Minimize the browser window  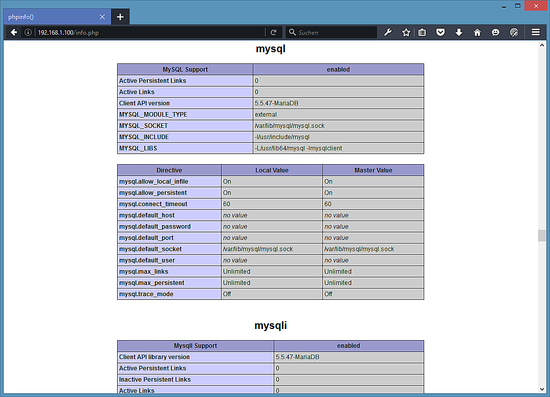(x=504, y=6)
